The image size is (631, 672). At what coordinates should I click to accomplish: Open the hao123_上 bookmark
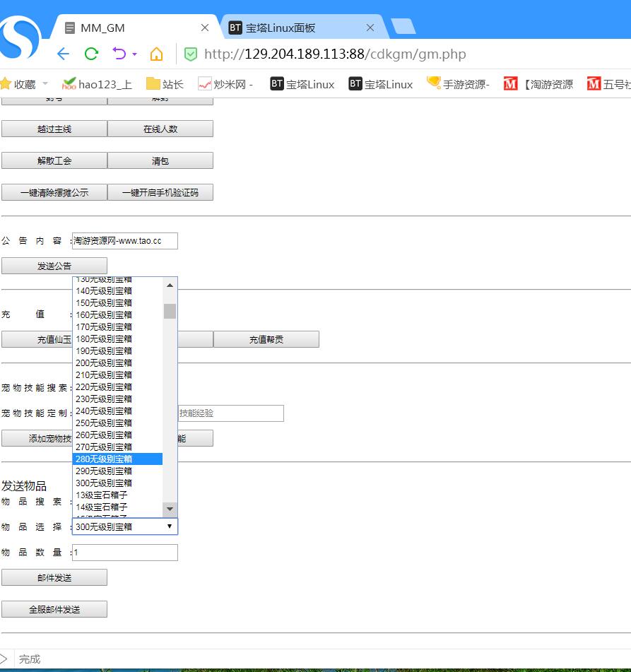(97, 84)
